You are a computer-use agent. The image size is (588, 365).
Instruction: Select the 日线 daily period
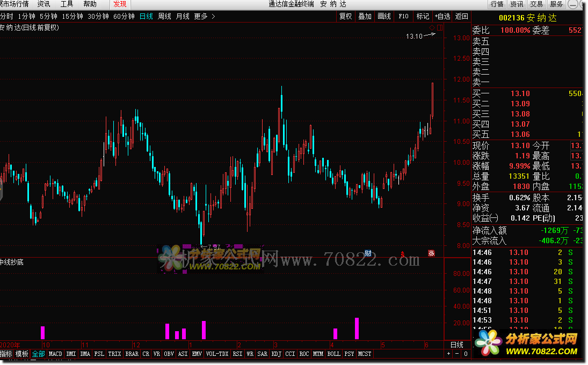[x=146, y=17]
